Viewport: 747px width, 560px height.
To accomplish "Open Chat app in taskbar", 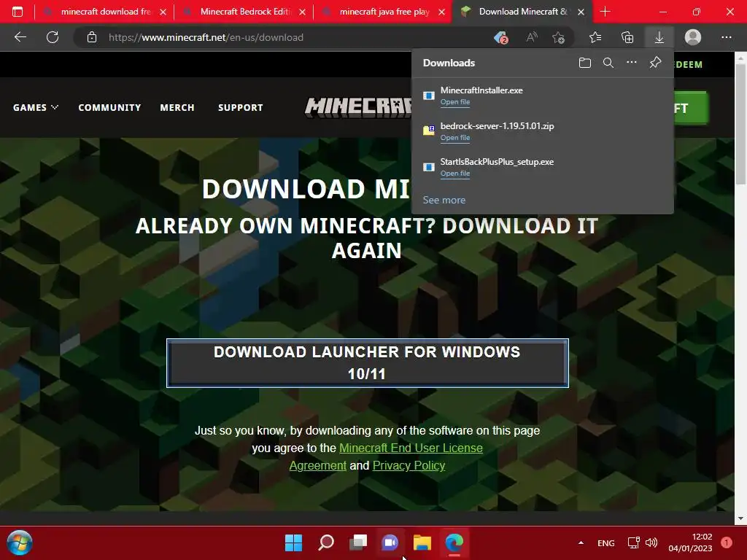I will 390,542.
